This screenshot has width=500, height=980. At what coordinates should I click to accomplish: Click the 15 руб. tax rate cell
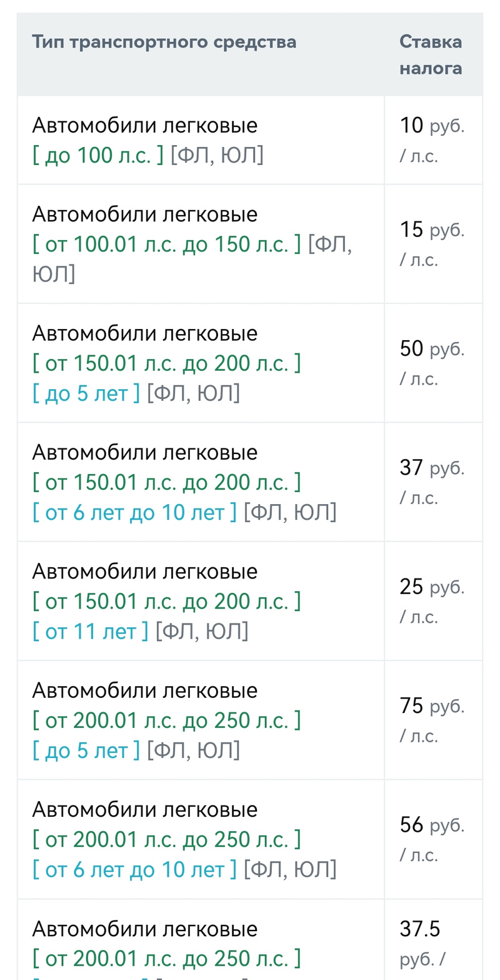pos(432,244)
